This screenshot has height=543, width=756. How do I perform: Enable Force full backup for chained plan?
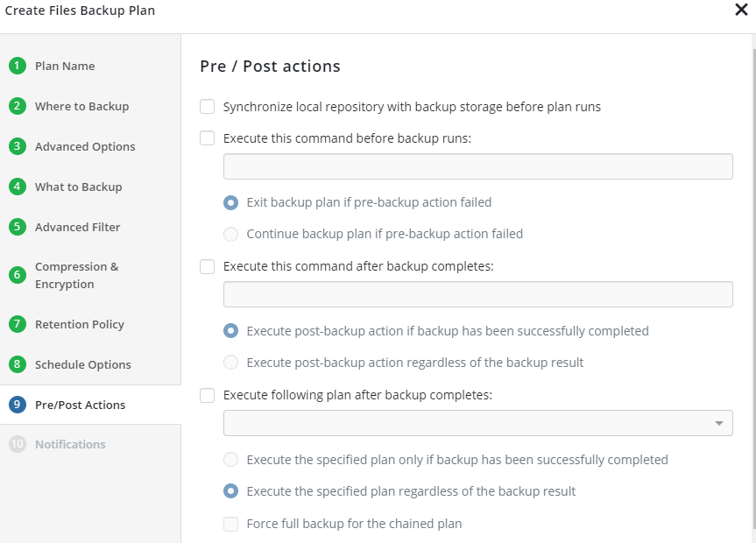pyautogui.click(x=230, y=523)
